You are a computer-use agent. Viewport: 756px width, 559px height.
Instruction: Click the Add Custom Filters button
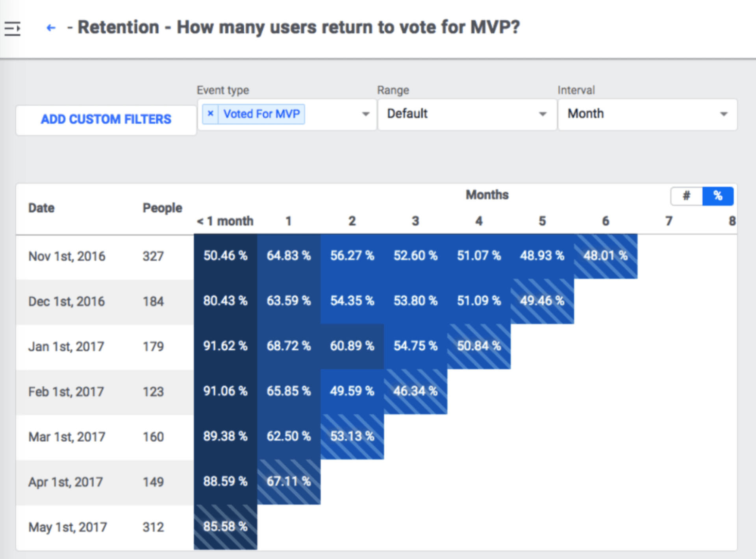(106, 119)
